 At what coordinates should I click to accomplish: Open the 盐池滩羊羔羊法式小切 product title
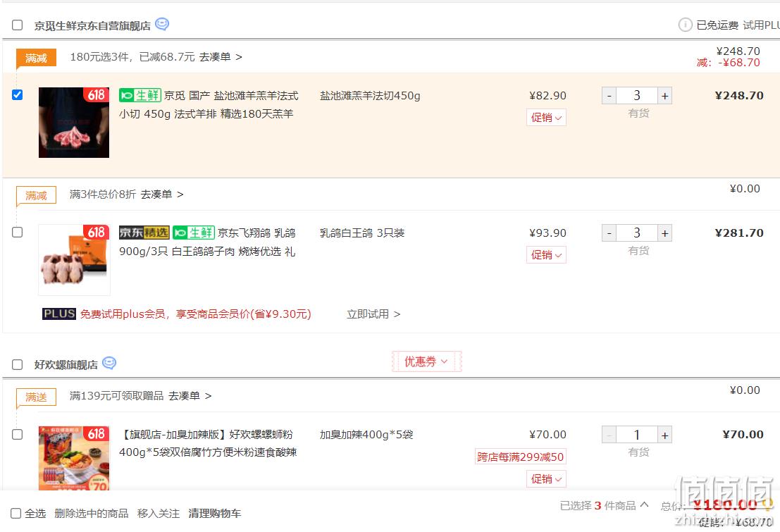tap(209, 104)
